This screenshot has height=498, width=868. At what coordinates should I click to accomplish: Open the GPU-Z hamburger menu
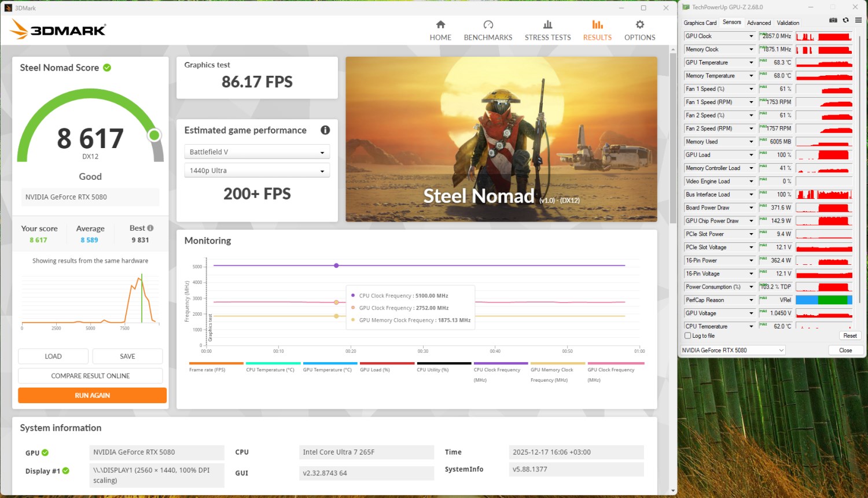point(858,20)
